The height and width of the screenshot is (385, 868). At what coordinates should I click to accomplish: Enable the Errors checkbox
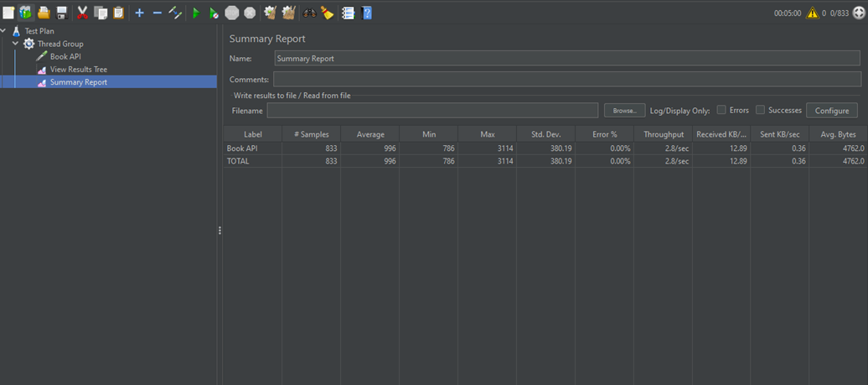coord(721,110)
